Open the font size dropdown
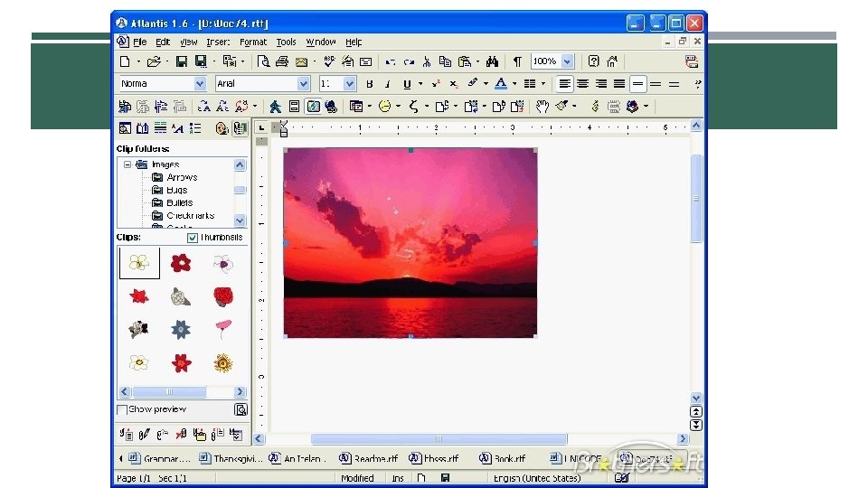Image resolution: width=868 pixels, height=488 pixels. [349, 83]
